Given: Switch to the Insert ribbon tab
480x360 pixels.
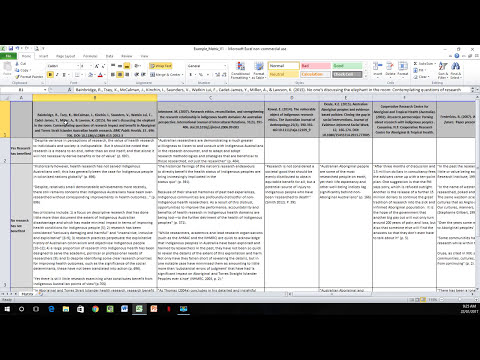Looking at the screenshot, I should tap(43, 56).
